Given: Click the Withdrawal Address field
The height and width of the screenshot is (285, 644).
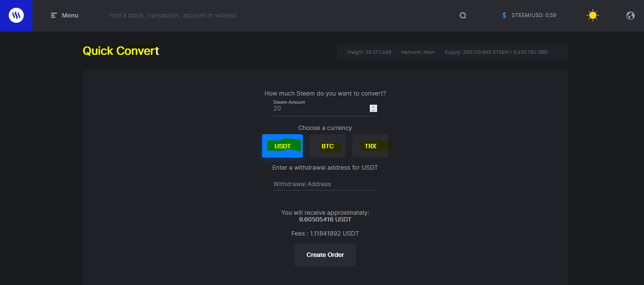Looking at the screenshot, I should pos(325,184).
